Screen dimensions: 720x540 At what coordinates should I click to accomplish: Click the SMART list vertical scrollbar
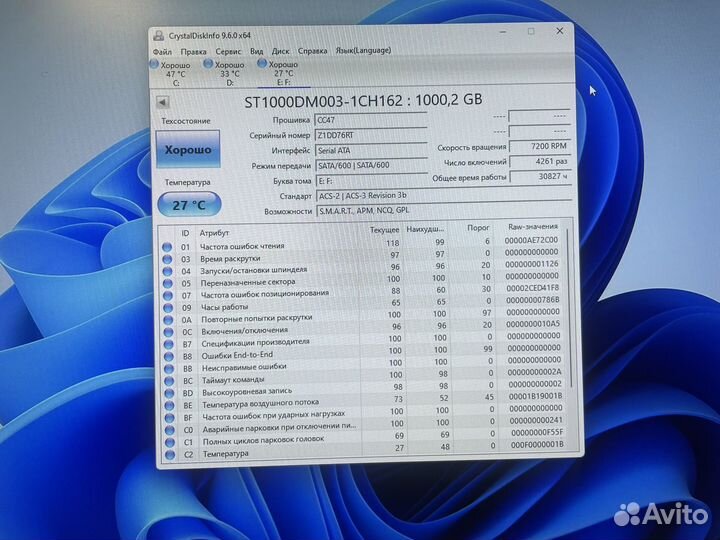coord(570,306)
